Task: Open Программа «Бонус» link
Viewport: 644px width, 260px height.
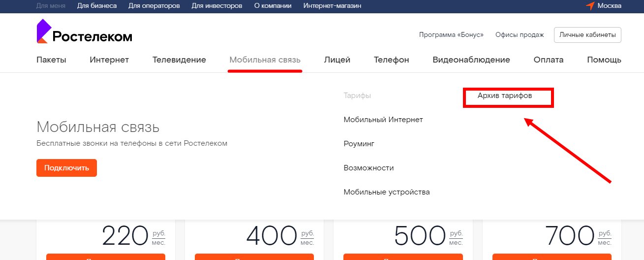Action: coord(451,35)
